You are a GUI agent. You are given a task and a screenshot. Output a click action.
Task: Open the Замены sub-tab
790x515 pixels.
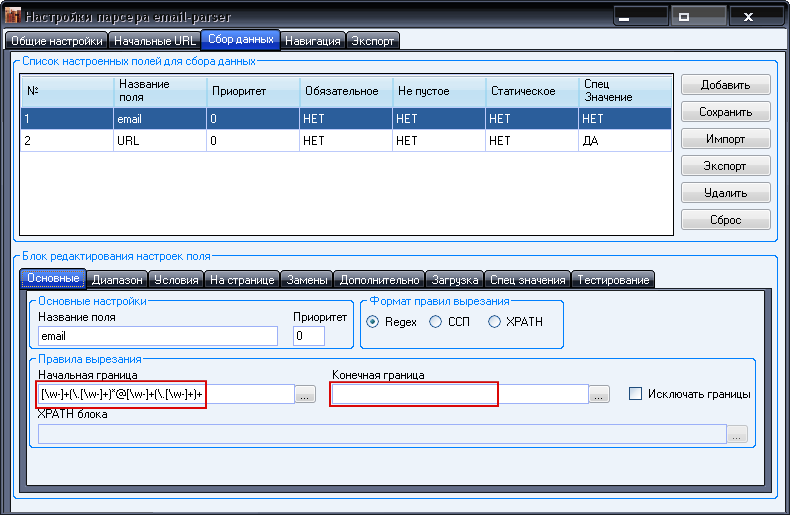pos(306,280)
